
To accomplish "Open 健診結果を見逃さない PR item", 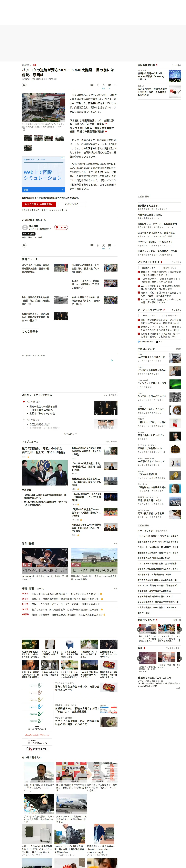I will point(148,206).
